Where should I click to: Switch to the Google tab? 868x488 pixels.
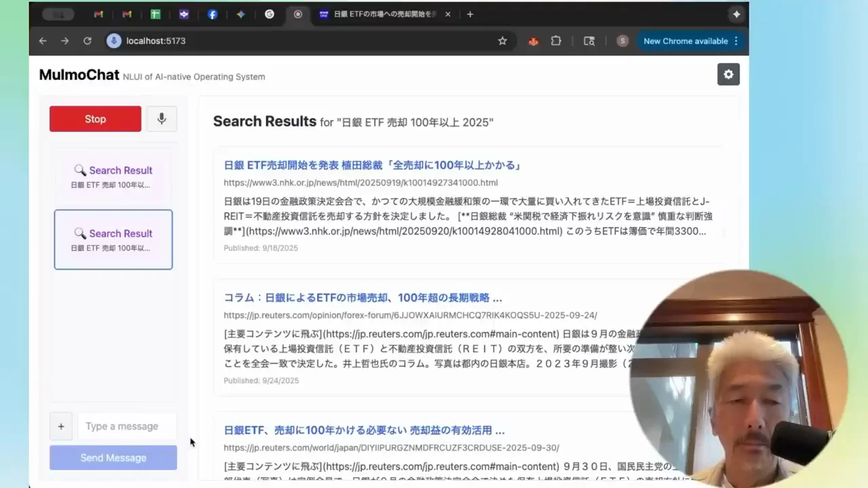[x=269, y=14]
